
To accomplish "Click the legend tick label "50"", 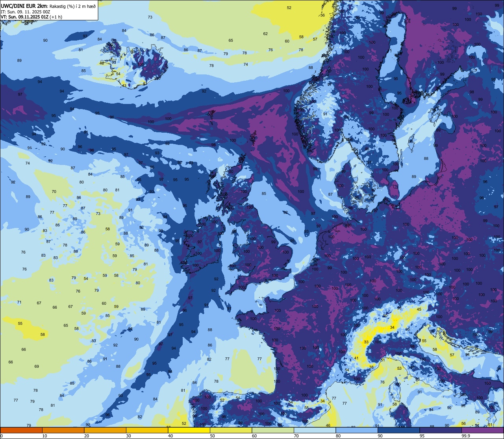I will 212,436.
